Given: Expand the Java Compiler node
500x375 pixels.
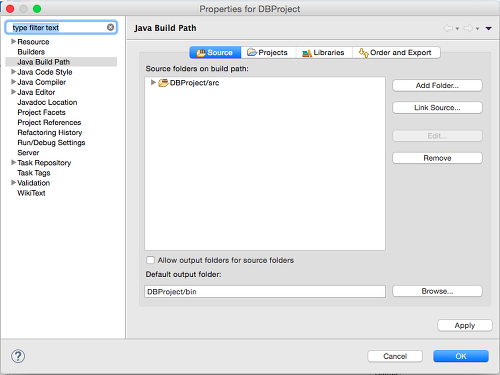Looking at the screenshot, I should click(13, 82).
